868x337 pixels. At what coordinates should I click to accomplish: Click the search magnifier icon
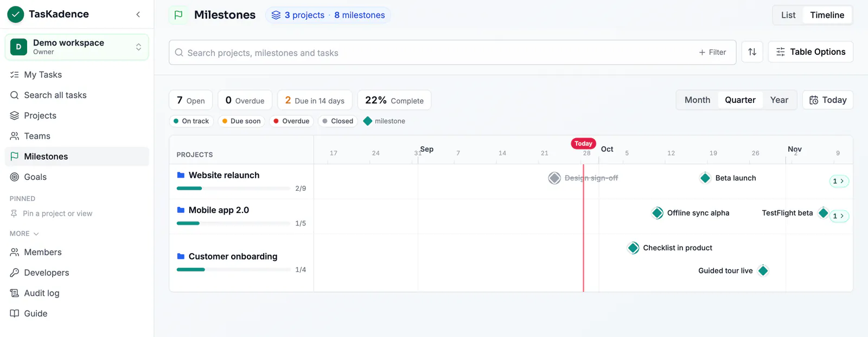[x=179, y=53]
